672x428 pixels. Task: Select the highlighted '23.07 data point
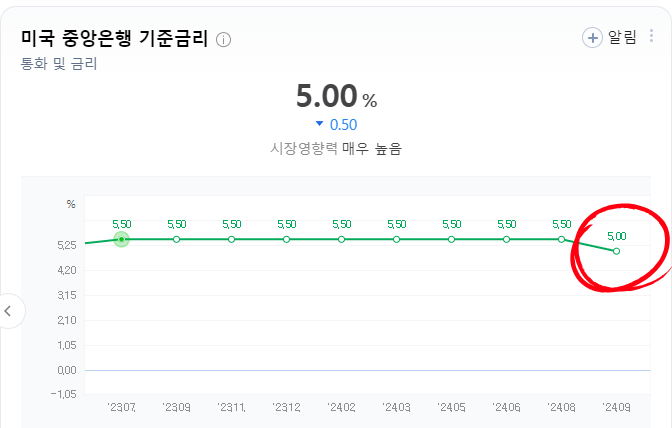pyautogui.click(x=121, y=240)
